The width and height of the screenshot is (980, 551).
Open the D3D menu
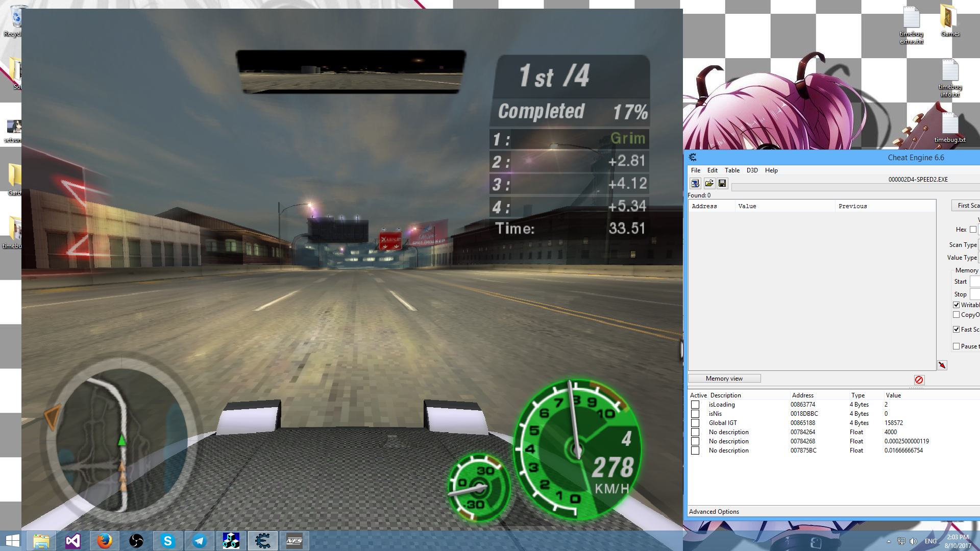752,170
